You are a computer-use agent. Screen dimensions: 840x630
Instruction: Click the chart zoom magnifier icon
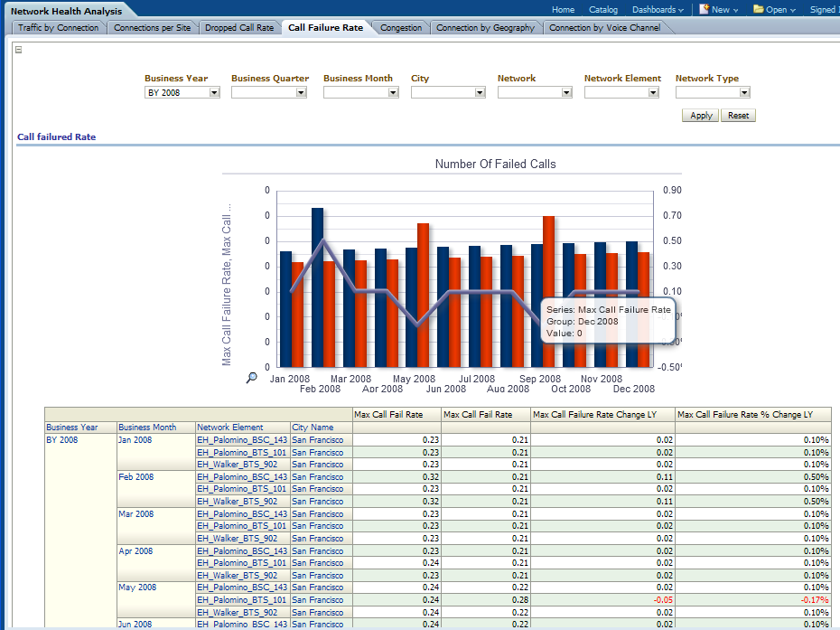click(x=252, y=378)
